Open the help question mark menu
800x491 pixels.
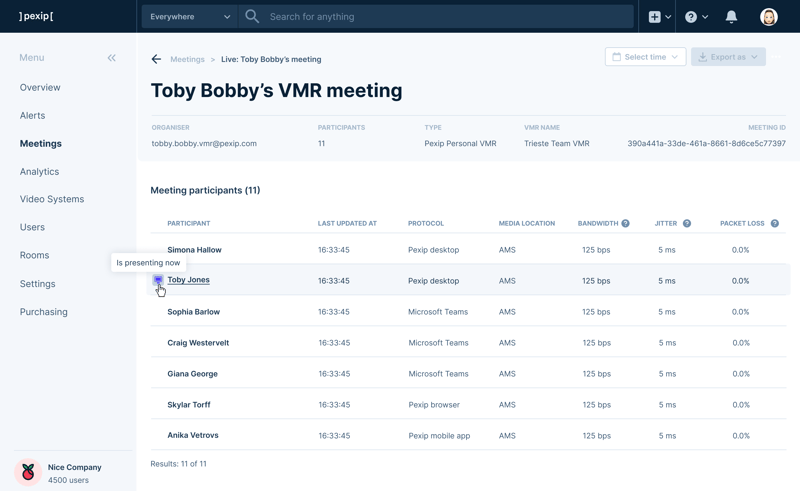(691, 17)
